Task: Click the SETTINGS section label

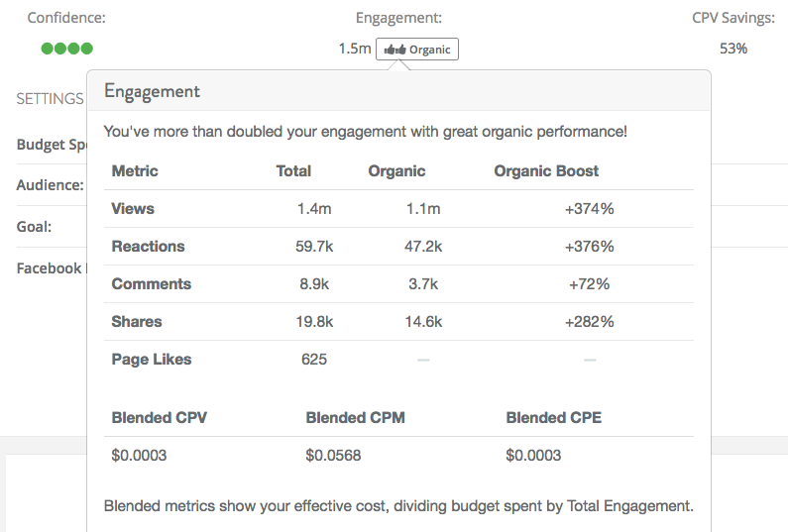Action: [x=50, y=98]
